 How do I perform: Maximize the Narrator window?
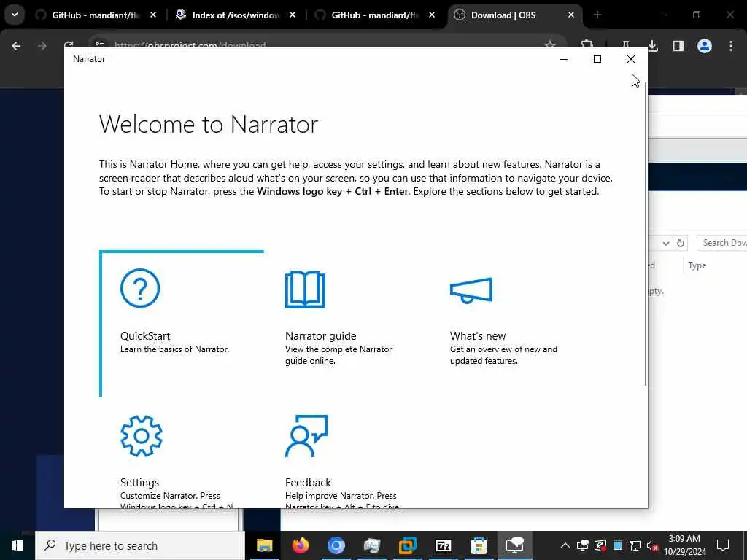[597, 59]
